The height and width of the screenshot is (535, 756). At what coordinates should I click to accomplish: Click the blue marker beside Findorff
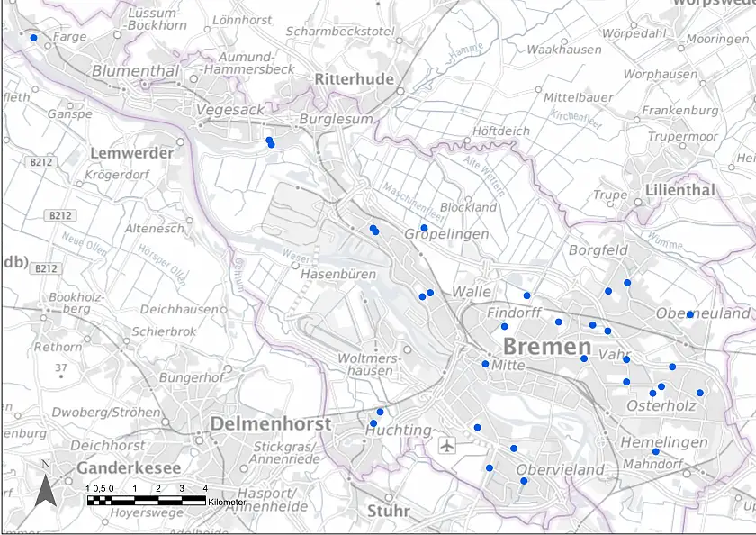point(504,326)
